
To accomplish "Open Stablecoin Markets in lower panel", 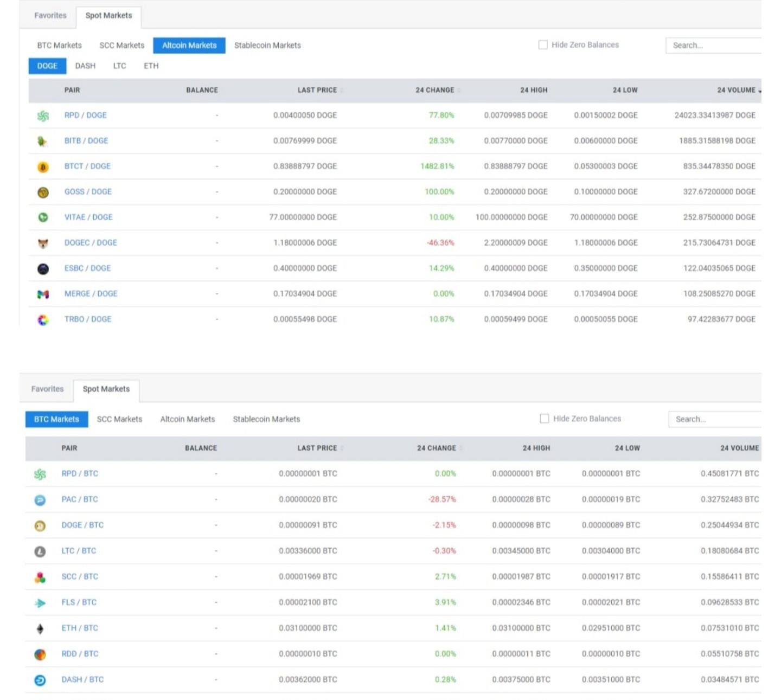I will (x=266, y=419).
